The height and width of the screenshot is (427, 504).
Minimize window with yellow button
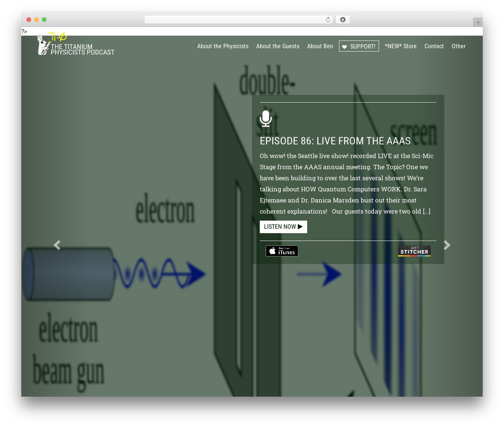tap(37, 20)
